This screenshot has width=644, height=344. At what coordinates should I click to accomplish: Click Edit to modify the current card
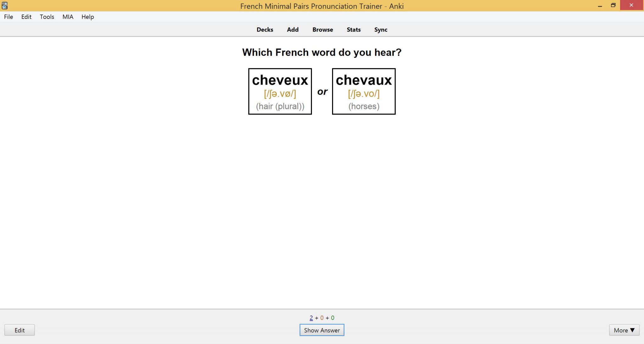[19, 330]
